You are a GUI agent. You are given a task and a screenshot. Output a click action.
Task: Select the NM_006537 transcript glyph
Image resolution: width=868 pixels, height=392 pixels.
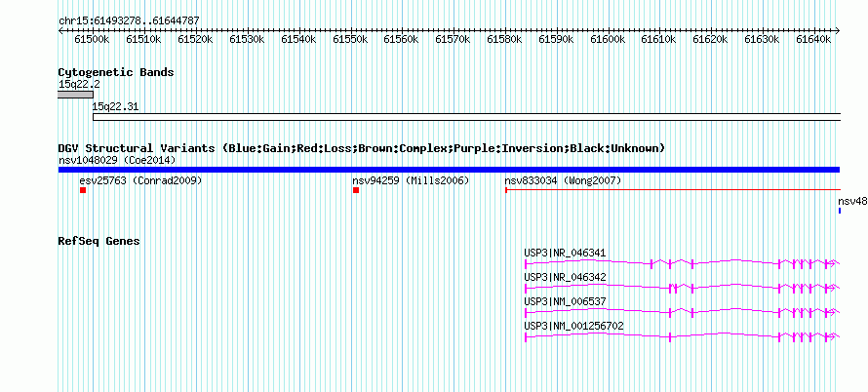683,312
